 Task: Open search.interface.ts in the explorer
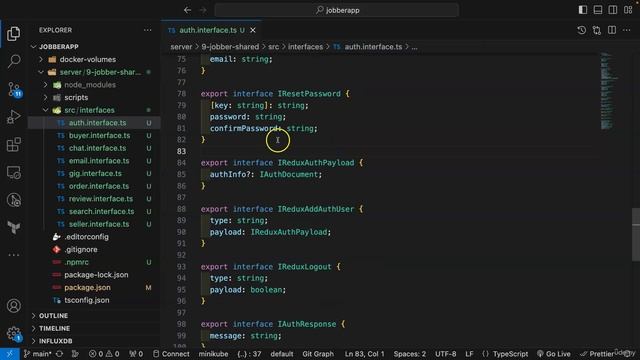101,211
